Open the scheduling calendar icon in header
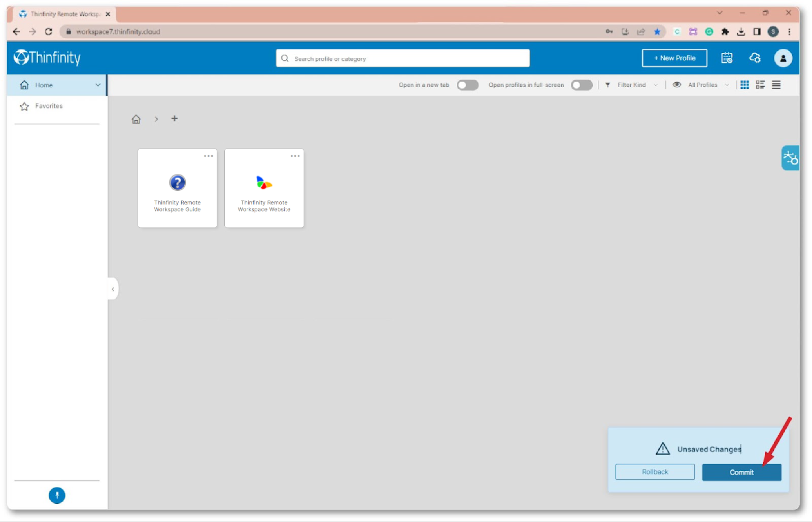The width and height of the screenshot is (812, 522). click(727, 58)
